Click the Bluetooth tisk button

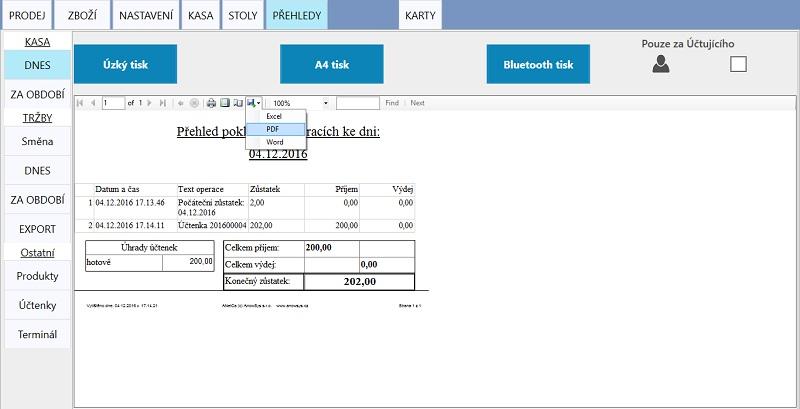(538, 64)
